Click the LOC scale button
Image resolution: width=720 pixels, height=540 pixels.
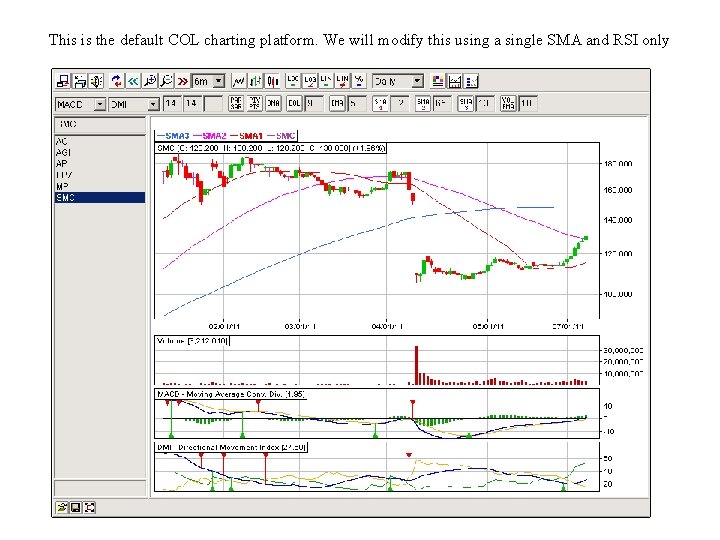[292, 81]
